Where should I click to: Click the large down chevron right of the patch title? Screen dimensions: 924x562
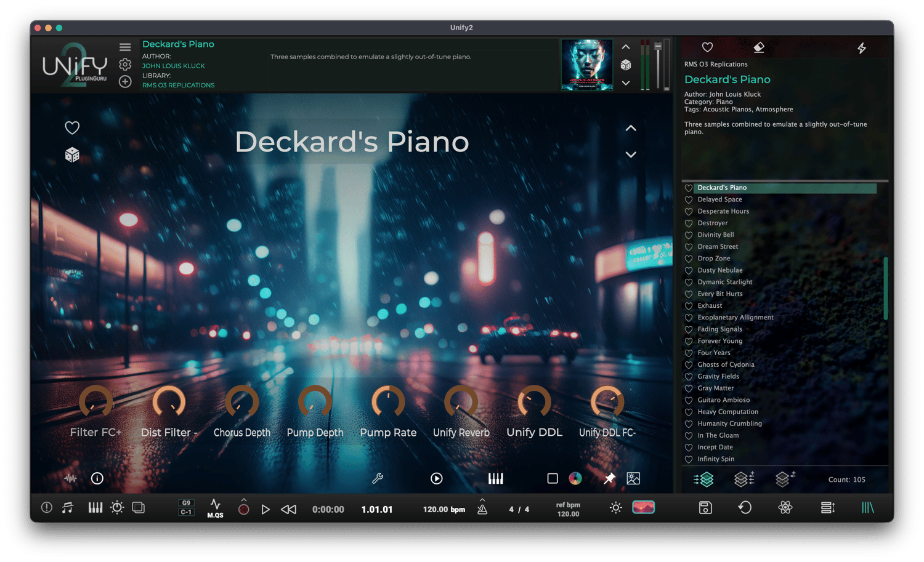click(x=631, y=155)
